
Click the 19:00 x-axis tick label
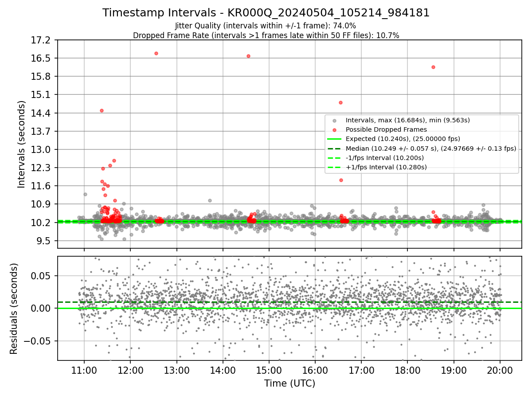tap(454, 370)
